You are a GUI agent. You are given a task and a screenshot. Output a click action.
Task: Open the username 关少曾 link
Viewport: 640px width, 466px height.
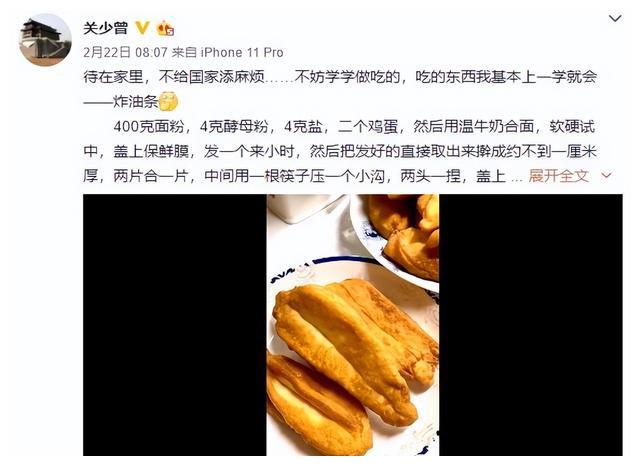point(105,28)
